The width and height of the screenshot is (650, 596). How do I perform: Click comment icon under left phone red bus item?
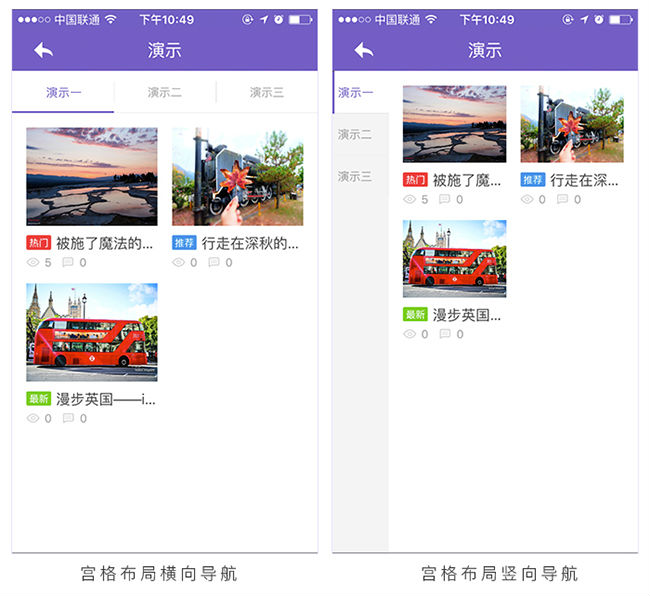(68, 419)
